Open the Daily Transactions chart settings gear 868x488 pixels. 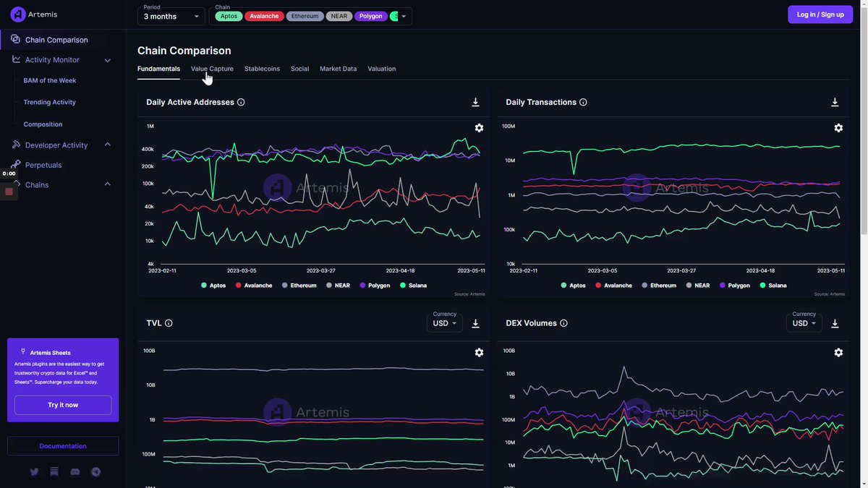838,128
